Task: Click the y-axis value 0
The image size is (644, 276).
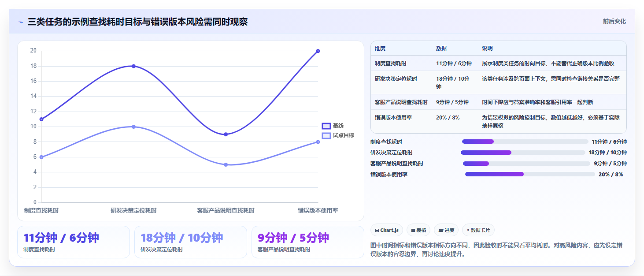Action: coord(35,202)
